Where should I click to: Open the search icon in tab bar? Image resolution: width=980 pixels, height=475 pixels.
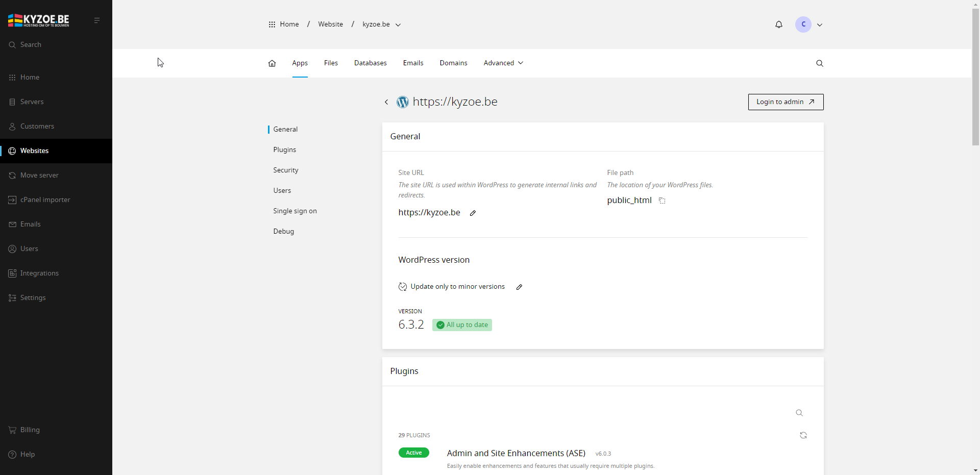(820, 63)
